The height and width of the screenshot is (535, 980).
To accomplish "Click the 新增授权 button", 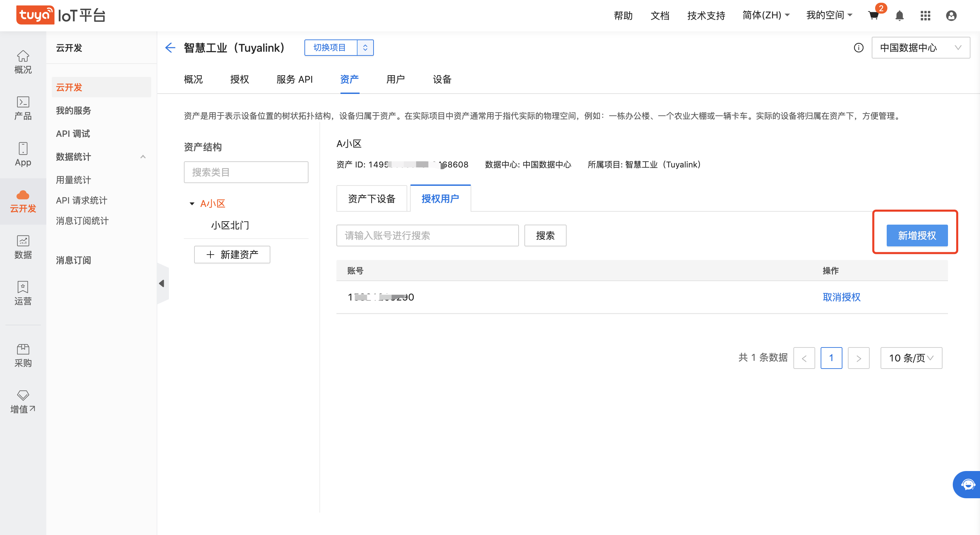I will coord(917,236).
